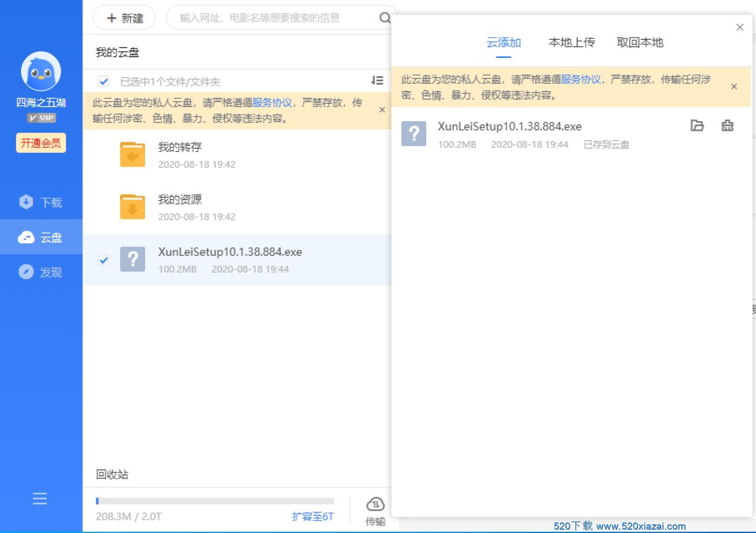The width and height of the screenshot is (756, 533).
Task: Toggle the select-all checkbox in the file list header
Action: pyautogui.click(x=103, y=82)
